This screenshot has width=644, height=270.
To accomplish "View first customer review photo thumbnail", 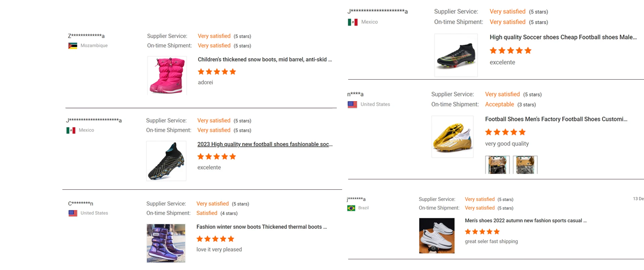I will click(497, 165).
